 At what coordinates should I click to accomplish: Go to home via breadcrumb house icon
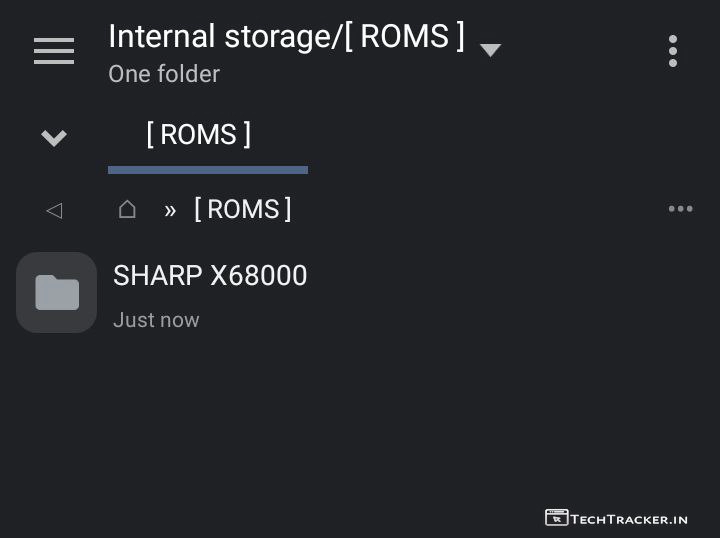coord(127,209)
